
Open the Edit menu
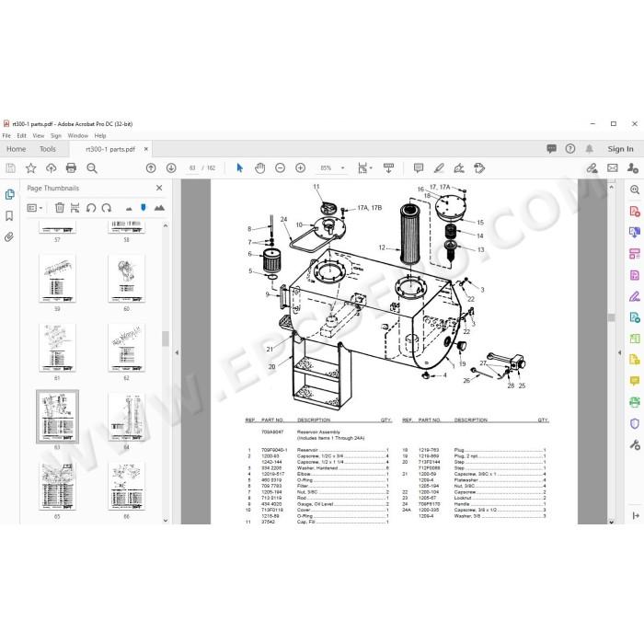tap(21, 135)
